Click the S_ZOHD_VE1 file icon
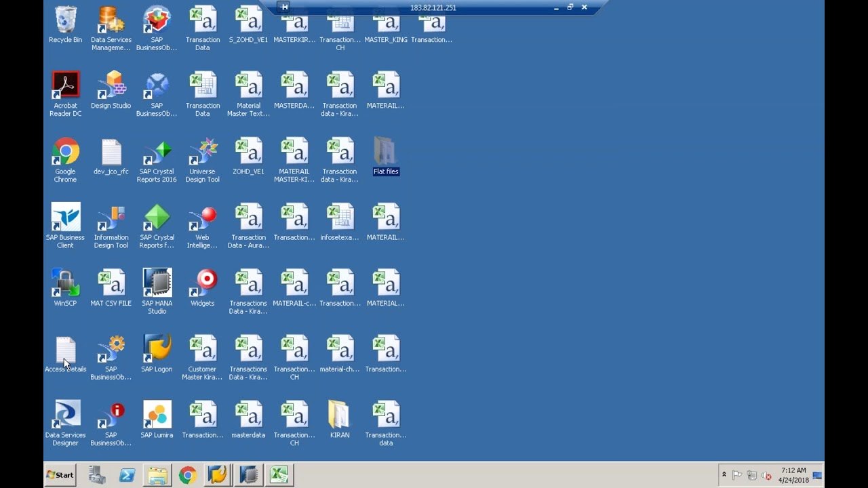 coord(248,25)
